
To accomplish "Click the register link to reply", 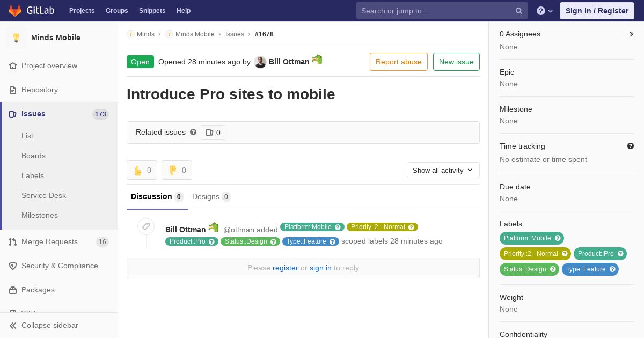I will coord(285,268).
